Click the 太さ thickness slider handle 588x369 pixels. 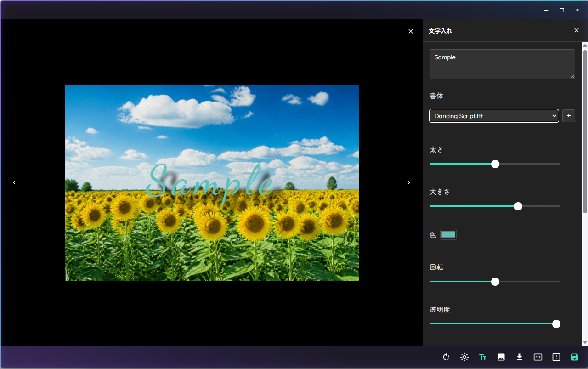495,164
